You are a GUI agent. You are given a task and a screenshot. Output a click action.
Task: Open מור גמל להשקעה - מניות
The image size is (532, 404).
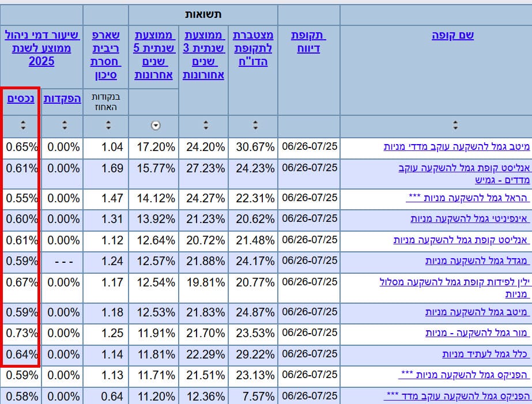(x=477, y=333)
